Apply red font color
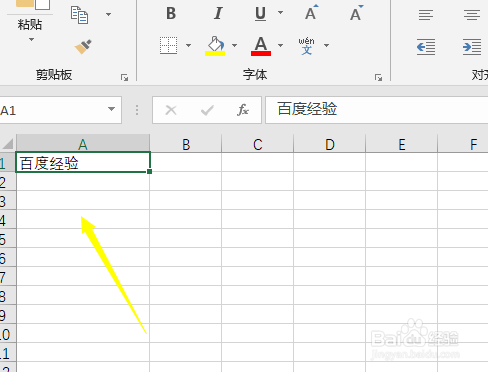 (261, 46)
